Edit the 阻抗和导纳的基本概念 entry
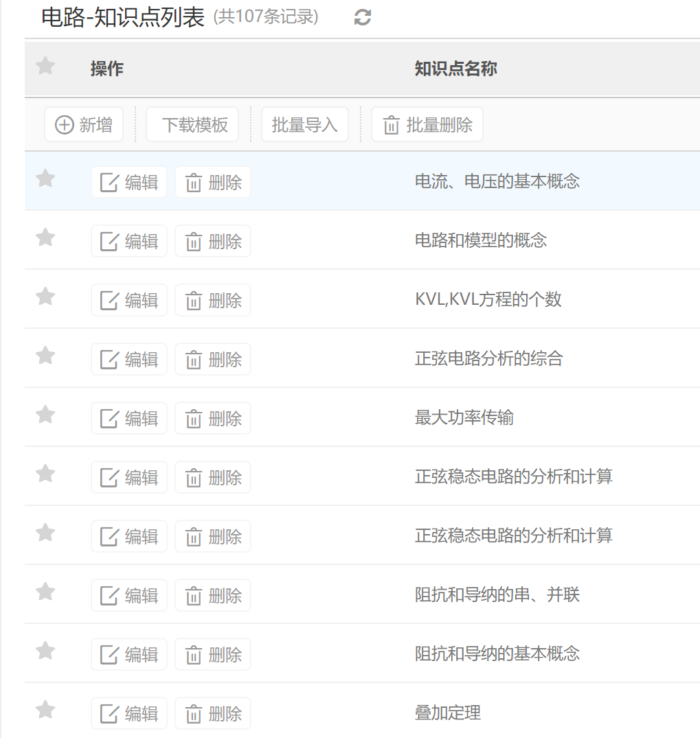Viewport: 700px width, 738px height. pos(129,655)
